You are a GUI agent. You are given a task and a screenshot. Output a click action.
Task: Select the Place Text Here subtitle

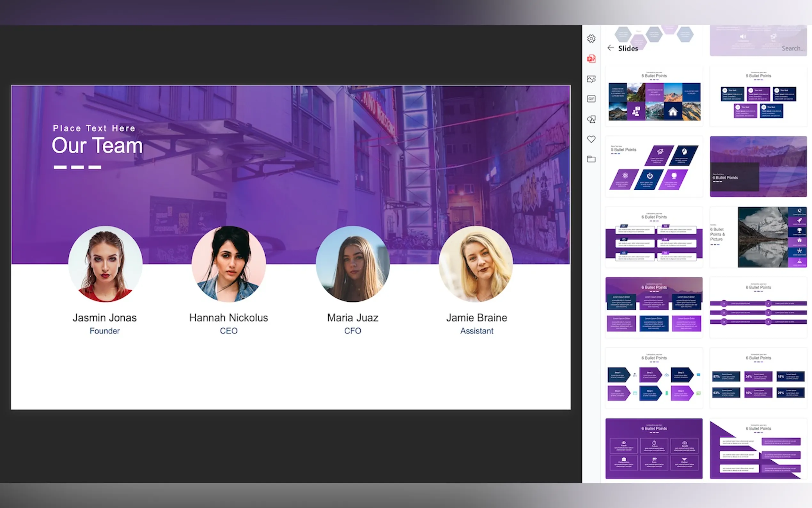click(94, 128)
